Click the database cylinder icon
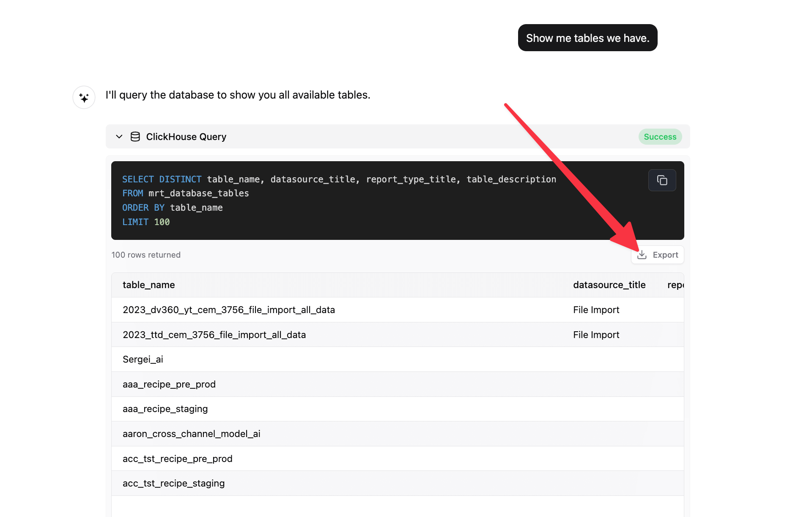The image size is (812, 517). tap(135, 137)
